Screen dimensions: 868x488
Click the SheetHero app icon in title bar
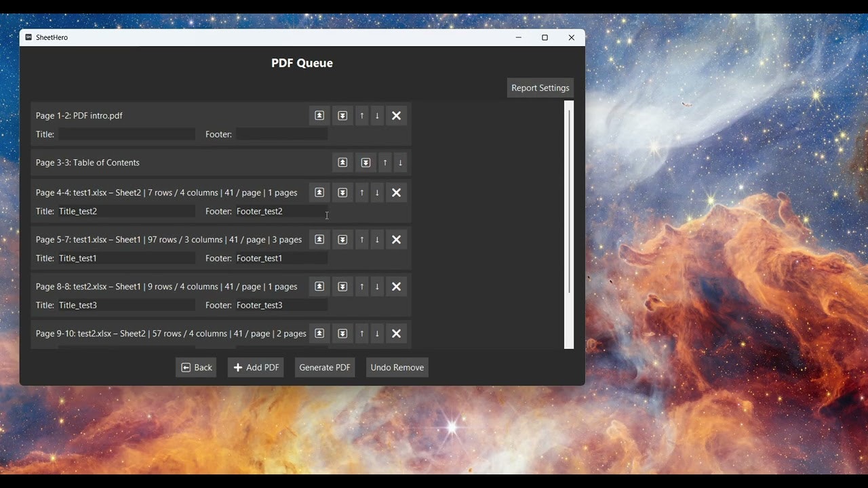(x=28, y=37)
